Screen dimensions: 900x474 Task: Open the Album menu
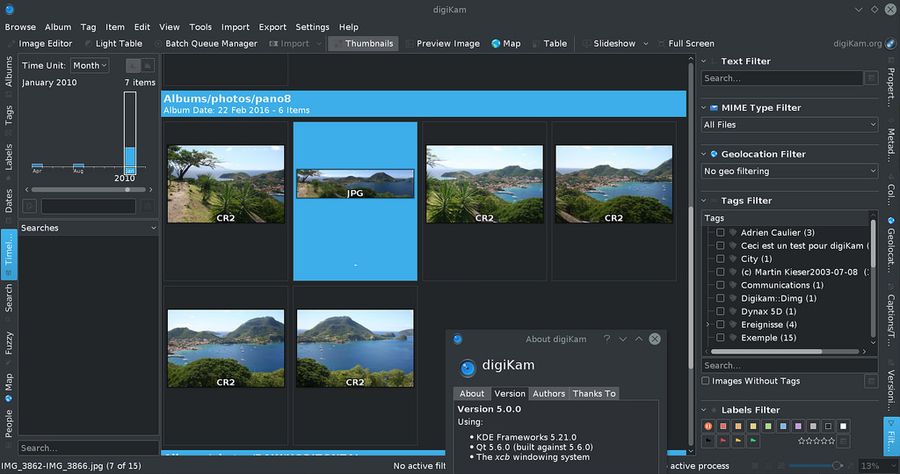click(x=58, y=27)
